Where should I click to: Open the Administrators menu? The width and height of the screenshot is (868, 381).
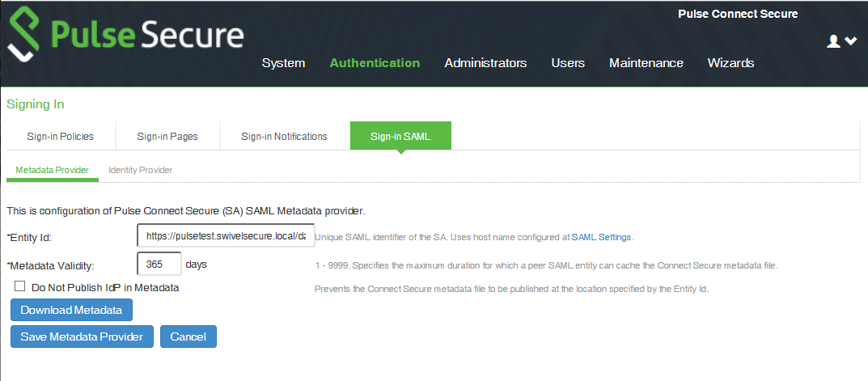point(485,63)
